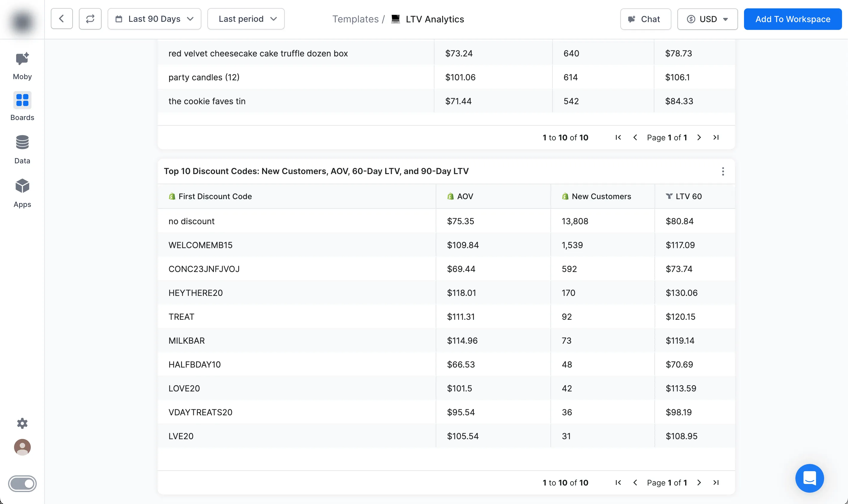The height and width of the screenshot is (504, 848).
Task: Open the Boards section
Action: pyautogui.click(x=22, y=106)
